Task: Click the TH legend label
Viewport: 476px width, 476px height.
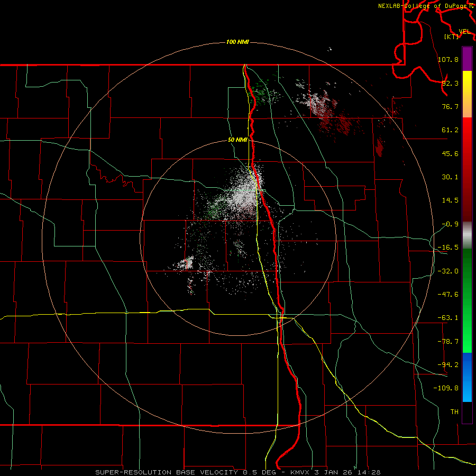Action: tap(454, 412)
